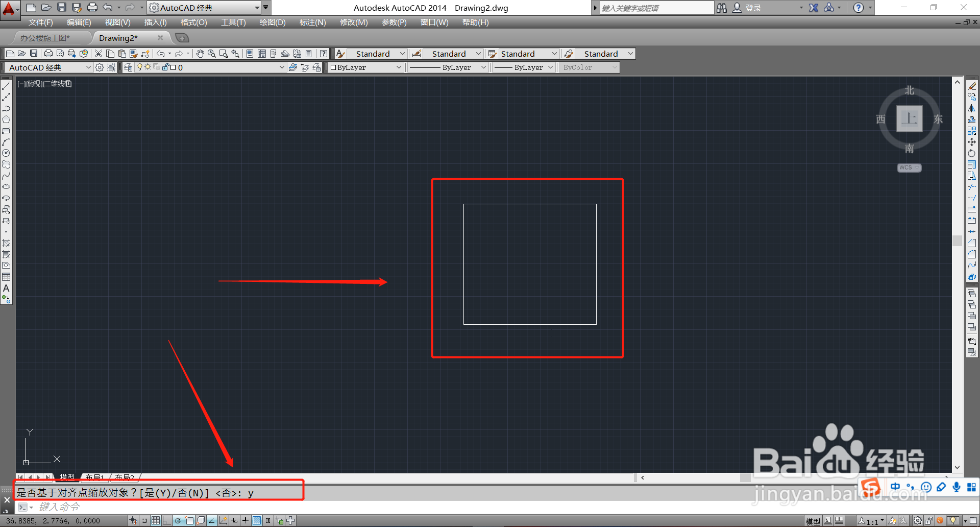Toggle Polar Tracking in status bar

click(178, 520)
